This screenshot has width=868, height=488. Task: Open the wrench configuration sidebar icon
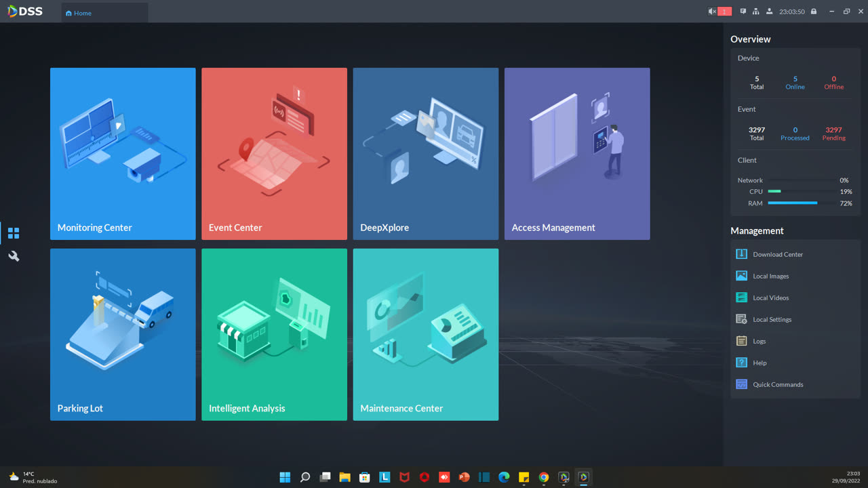click(x=14, y=256)
